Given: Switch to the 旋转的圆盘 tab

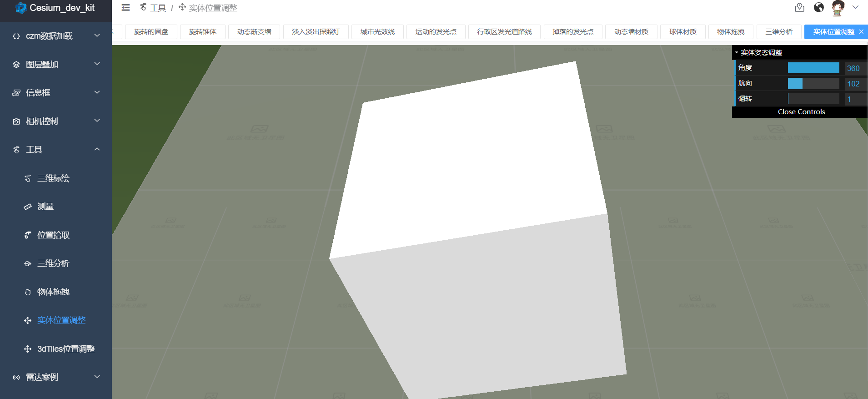Looking at the screenshot, I should 151,31.
